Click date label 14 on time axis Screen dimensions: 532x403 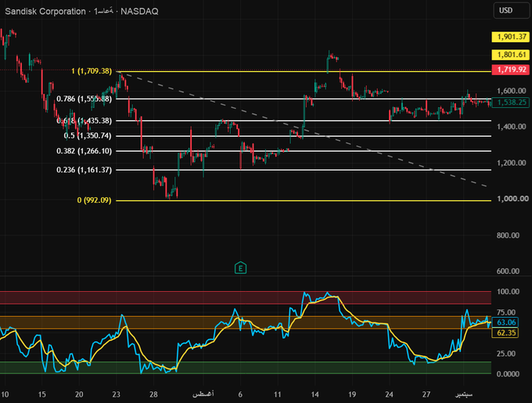pyautogui.click(x=315, y=394)
